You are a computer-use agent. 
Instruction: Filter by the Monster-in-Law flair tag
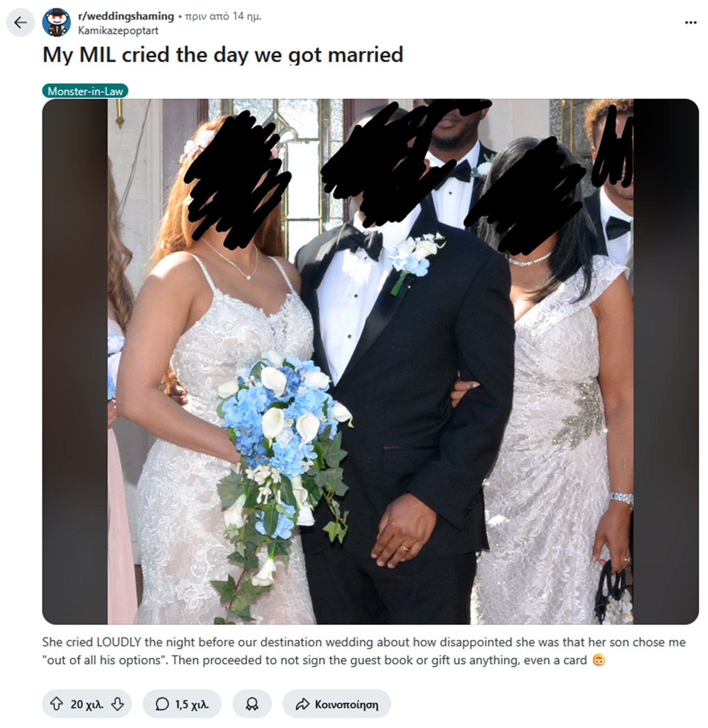85,91
